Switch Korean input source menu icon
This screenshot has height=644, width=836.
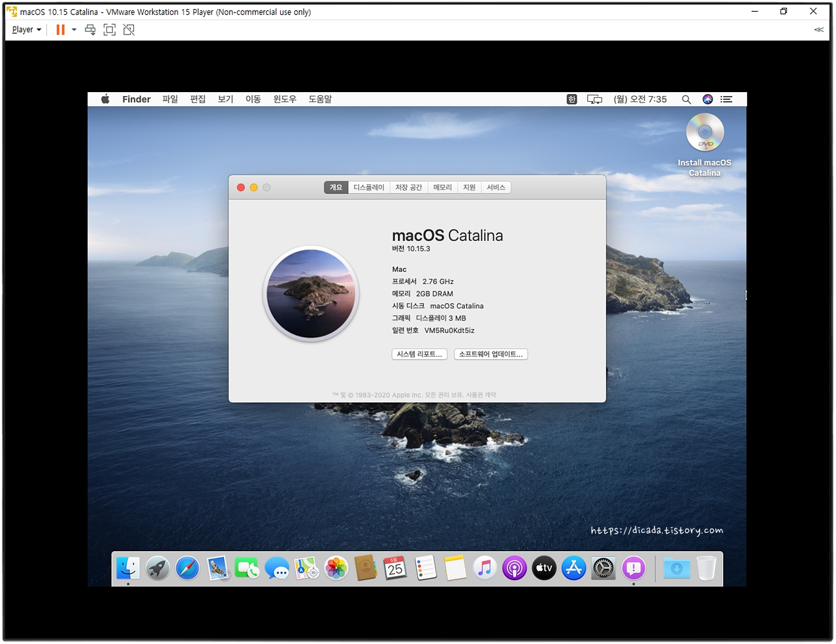[572, 99]
